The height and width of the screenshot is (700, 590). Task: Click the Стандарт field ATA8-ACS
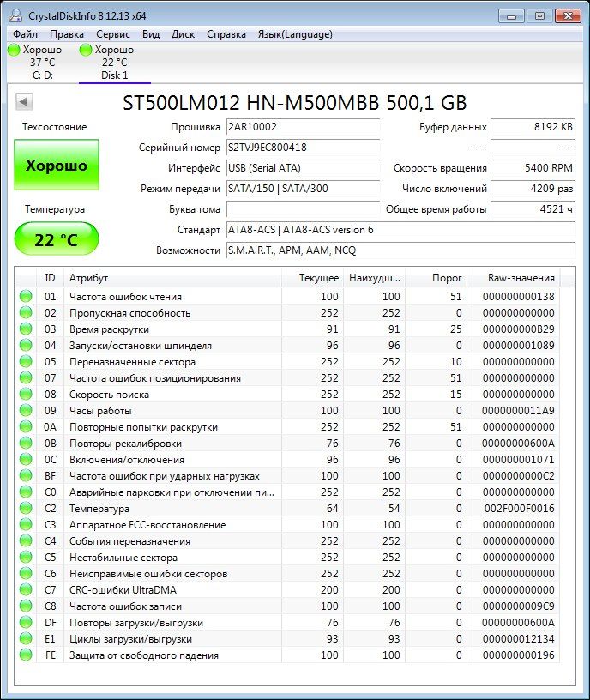[x=400, y=230]
